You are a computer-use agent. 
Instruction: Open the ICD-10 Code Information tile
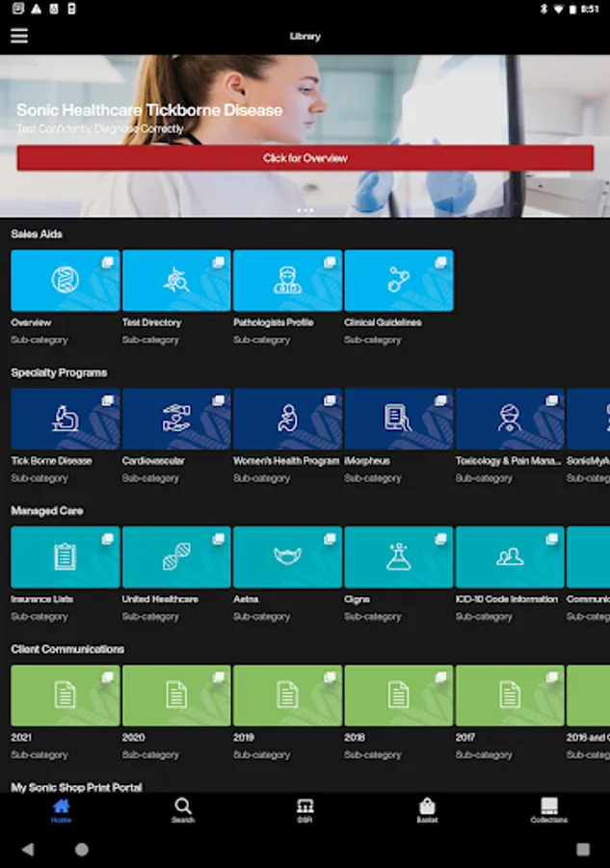click(510, 556)
